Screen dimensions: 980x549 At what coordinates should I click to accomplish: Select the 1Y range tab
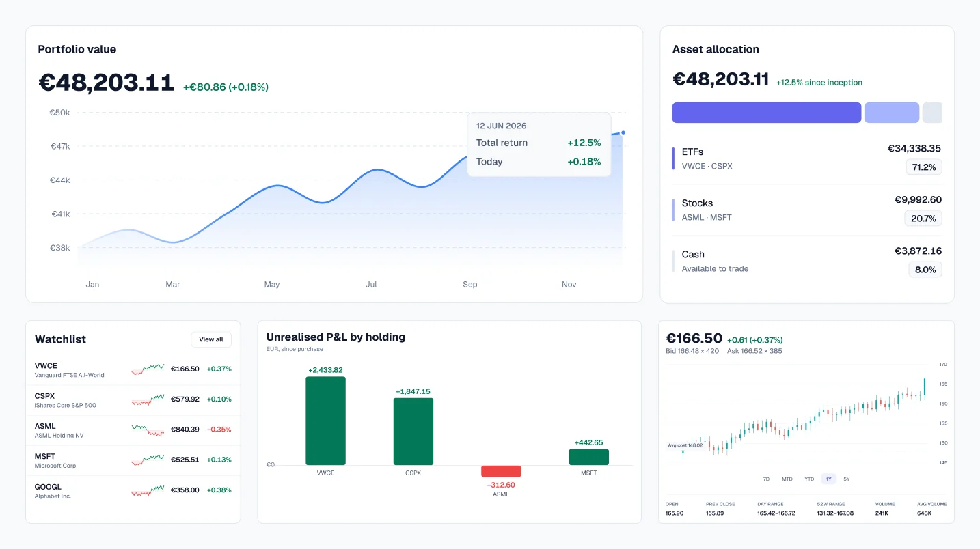coord(829,479)
